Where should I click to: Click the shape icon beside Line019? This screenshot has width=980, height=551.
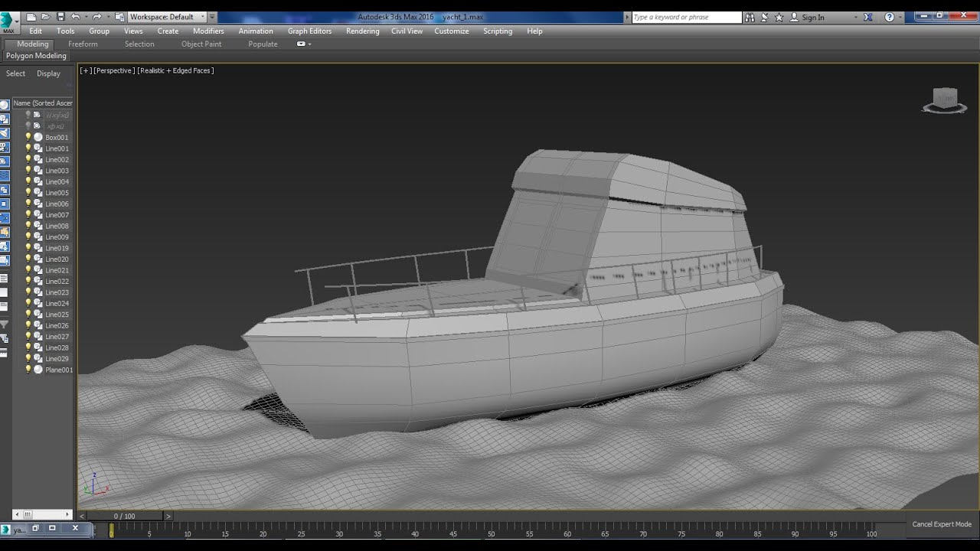(38, 248)
